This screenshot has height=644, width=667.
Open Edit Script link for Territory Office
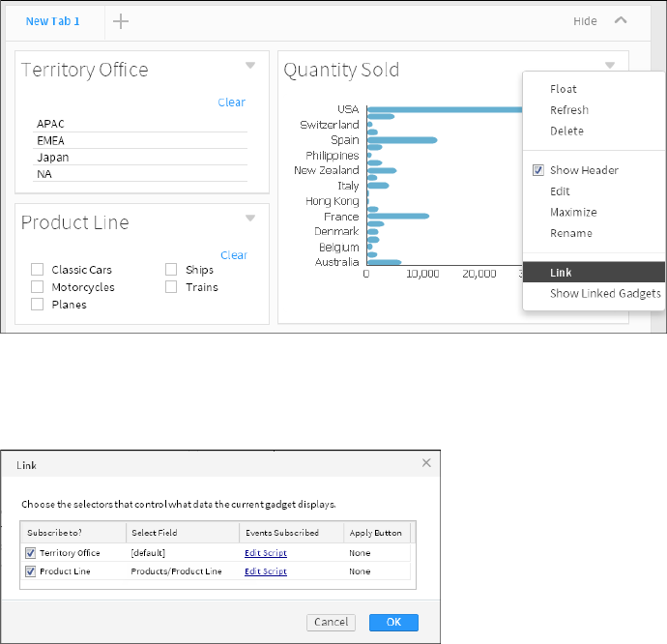pos(265,553)
